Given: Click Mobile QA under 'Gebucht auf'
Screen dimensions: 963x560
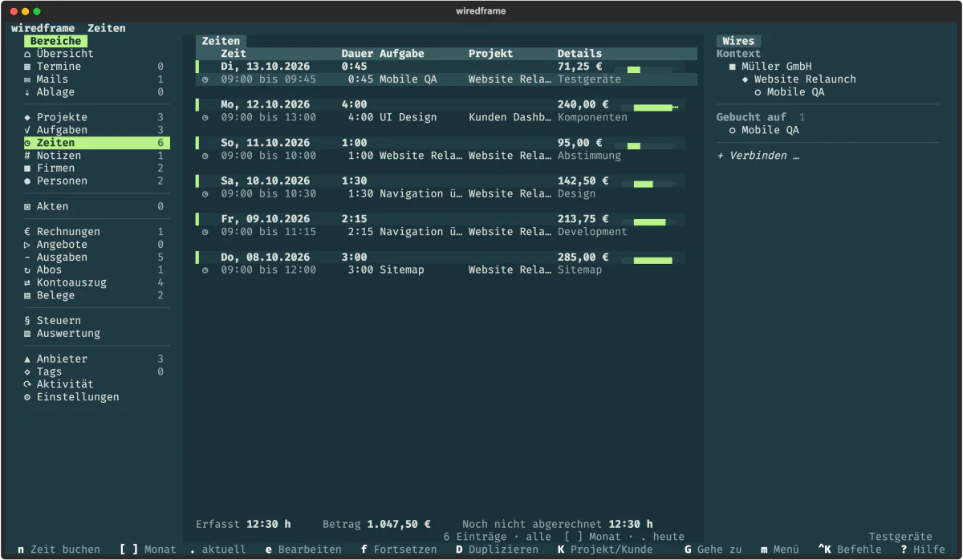Looking at the screenshot, I should pos(764,130).
